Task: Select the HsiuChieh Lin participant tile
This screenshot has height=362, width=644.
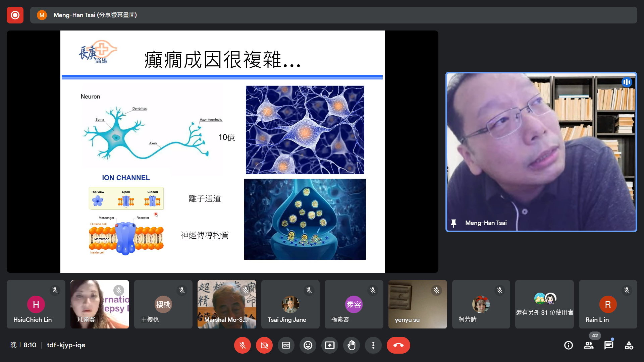Action: pos(36,304)
